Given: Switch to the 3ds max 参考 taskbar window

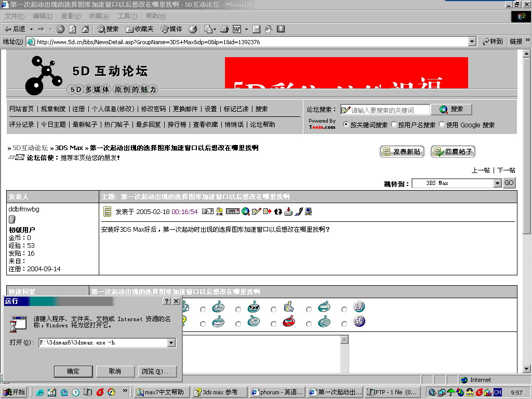Looking at the screenshot, I should 220,392.
